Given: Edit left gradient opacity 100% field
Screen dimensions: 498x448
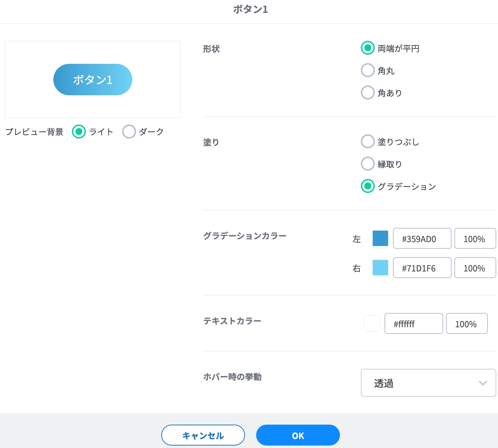Looking at the screenshot, I should click(x=475, y=238).
